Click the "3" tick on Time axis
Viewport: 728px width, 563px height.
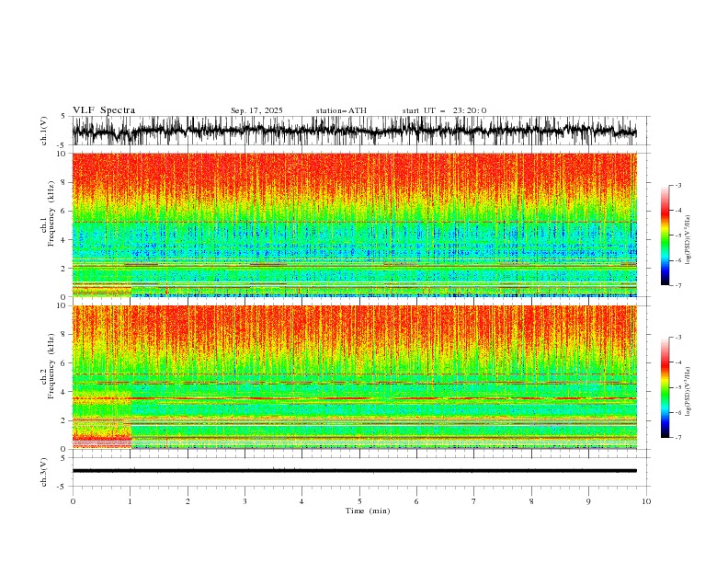(x=245, y=501)
